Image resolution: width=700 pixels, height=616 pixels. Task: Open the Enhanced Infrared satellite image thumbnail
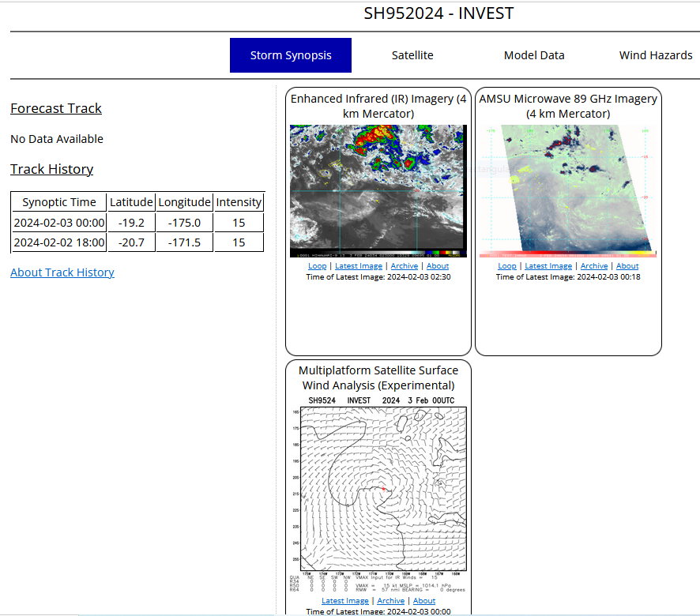(378, 191)
